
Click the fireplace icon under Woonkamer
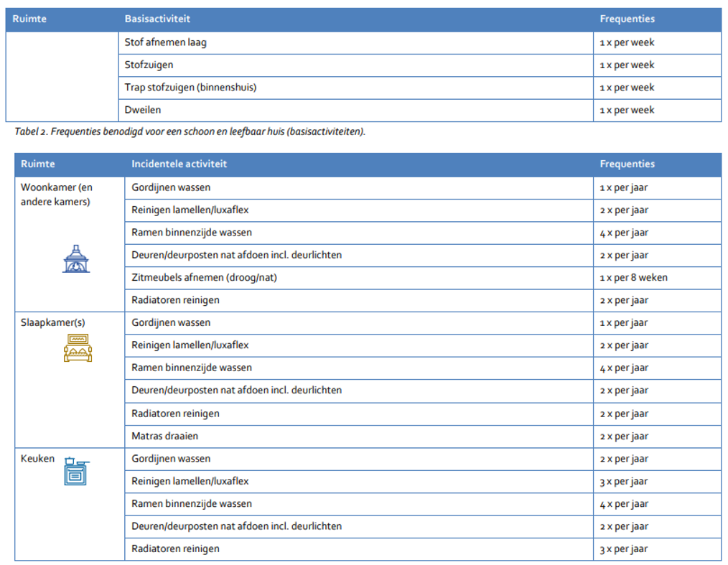(75, 259)
